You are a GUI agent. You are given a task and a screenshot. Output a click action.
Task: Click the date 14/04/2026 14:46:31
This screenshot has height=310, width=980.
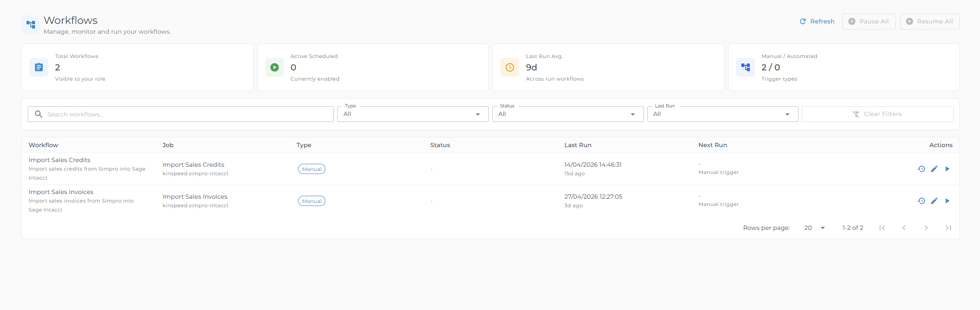[x=593, y=165]
